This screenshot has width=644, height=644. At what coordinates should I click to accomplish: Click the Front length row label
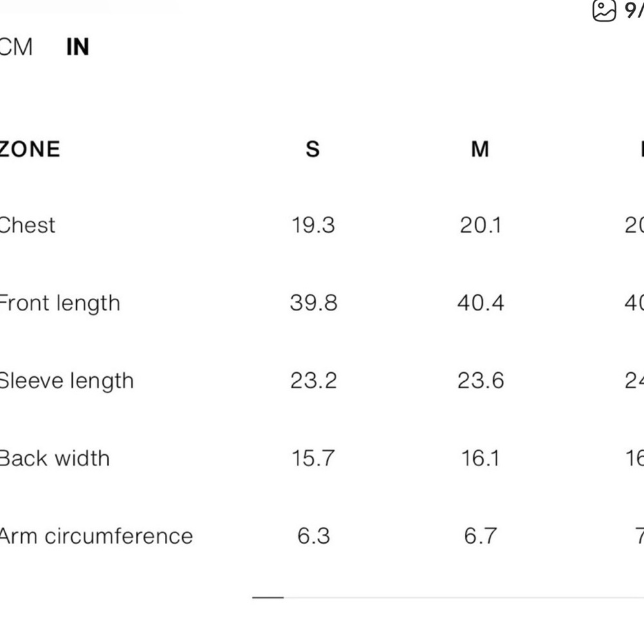coord(59,303)
